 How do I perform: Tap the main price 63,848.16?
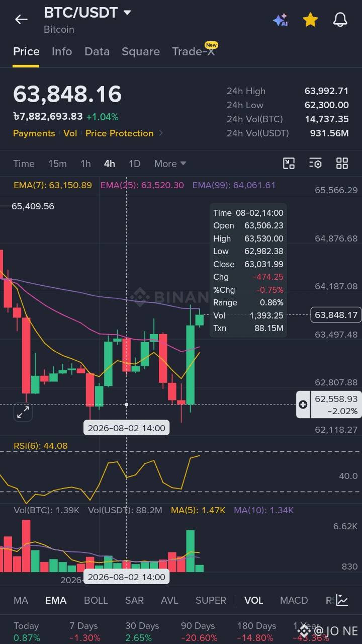point(67,95)
